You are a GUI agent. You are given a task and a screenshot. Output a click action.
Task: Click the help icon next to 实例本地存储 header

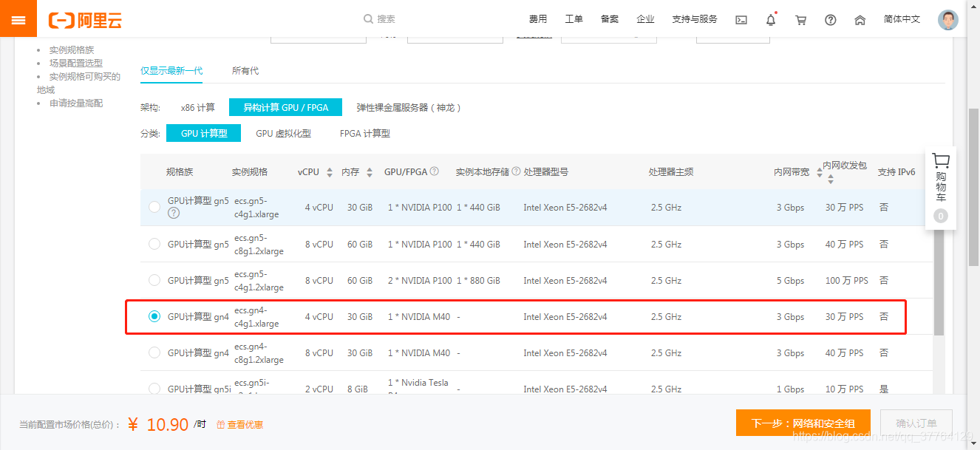pos(516,171)
